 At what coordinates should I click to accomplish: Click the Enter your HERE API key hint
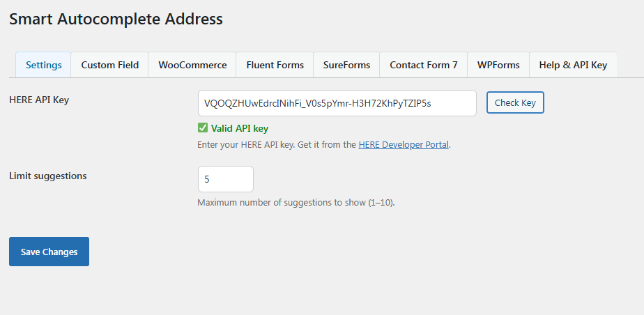pos(324,144)
